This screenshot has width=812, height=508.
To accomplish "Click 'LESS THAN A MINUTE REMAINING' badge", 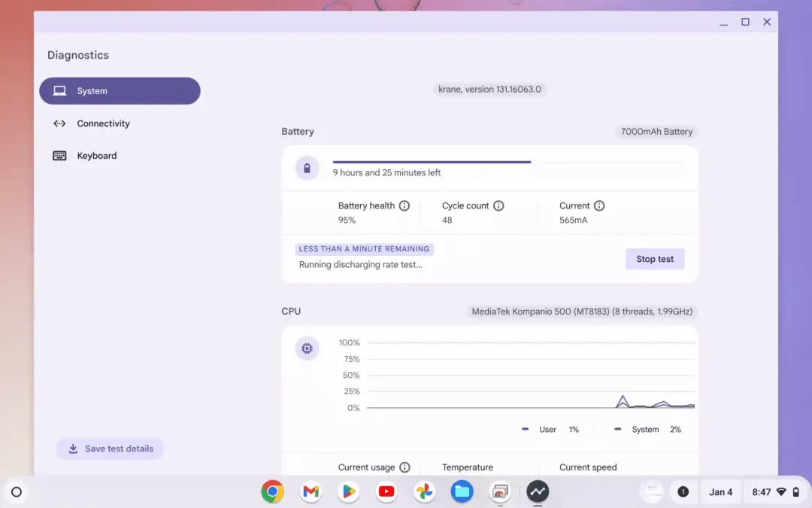I will point(364,249).
